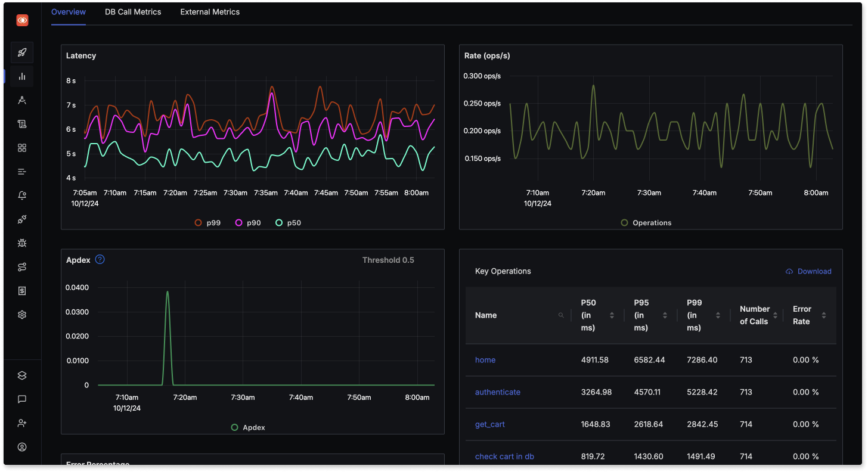The image size is (868, 472).
Task: Switch to the DB Call Metrics tab
Action: click(x=133, y=11)
